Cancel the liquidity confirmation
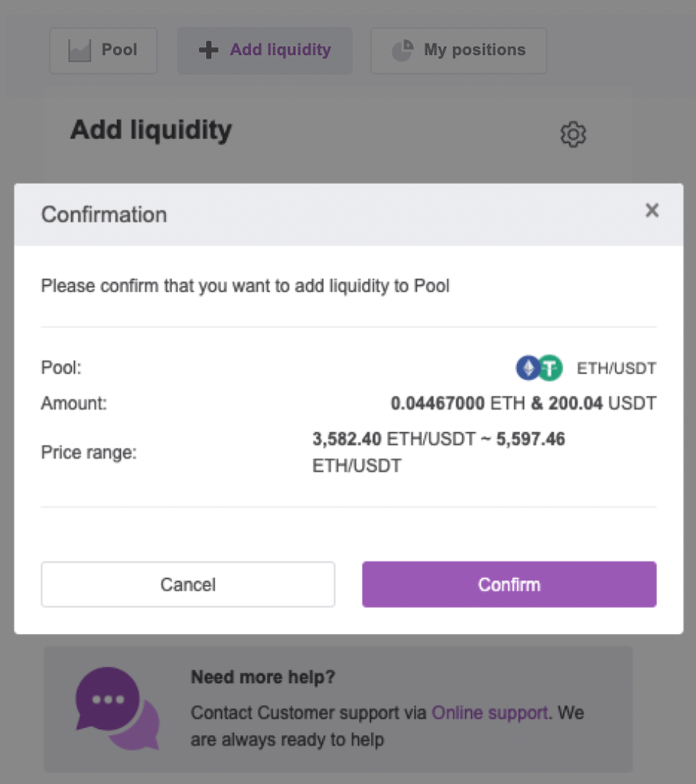 coord(188,584)
